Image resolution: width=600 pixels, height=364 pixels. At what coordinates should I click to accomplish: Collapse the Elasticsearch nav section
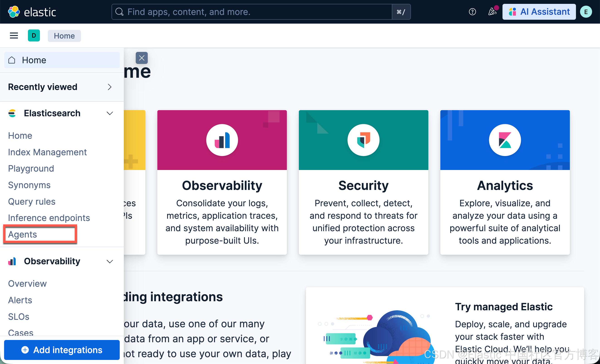110,113
